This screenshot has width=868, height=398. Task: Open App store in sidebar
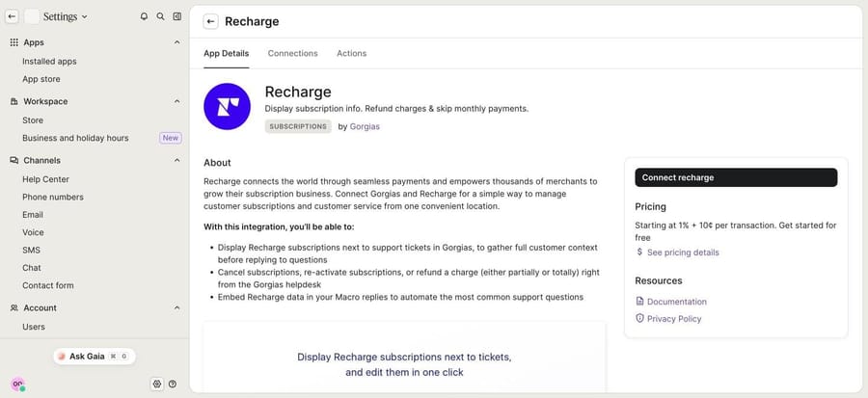(x=41, y=79)
